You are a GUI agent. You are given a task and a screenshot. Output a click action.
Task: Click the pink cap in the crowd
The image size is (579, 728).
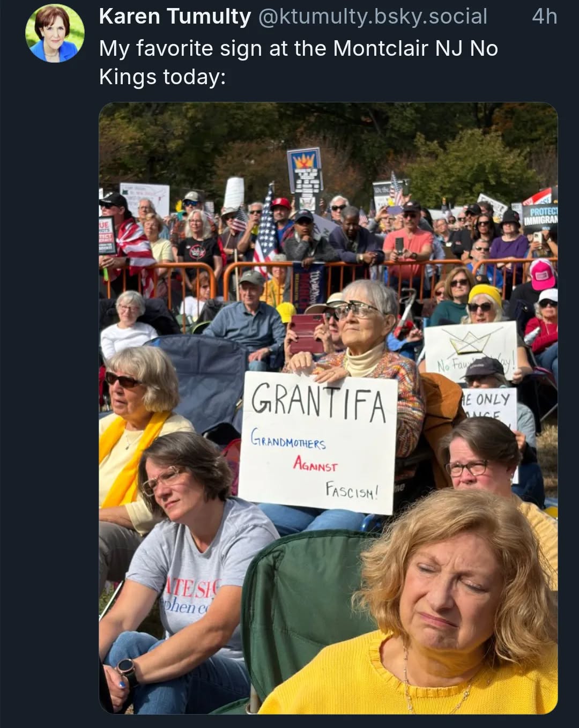(541, 274)
